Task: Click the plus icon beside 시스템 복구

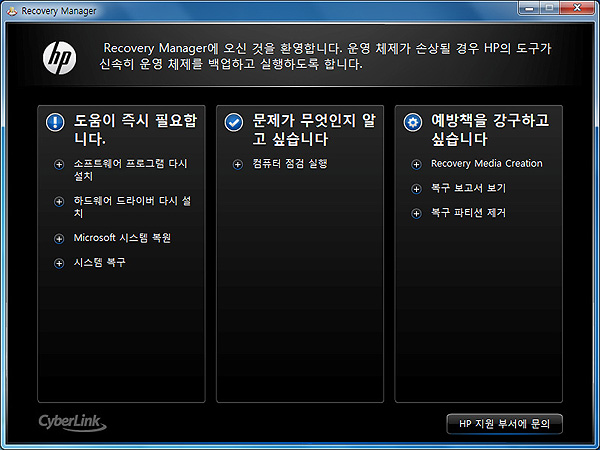Action: pos(59,263)
